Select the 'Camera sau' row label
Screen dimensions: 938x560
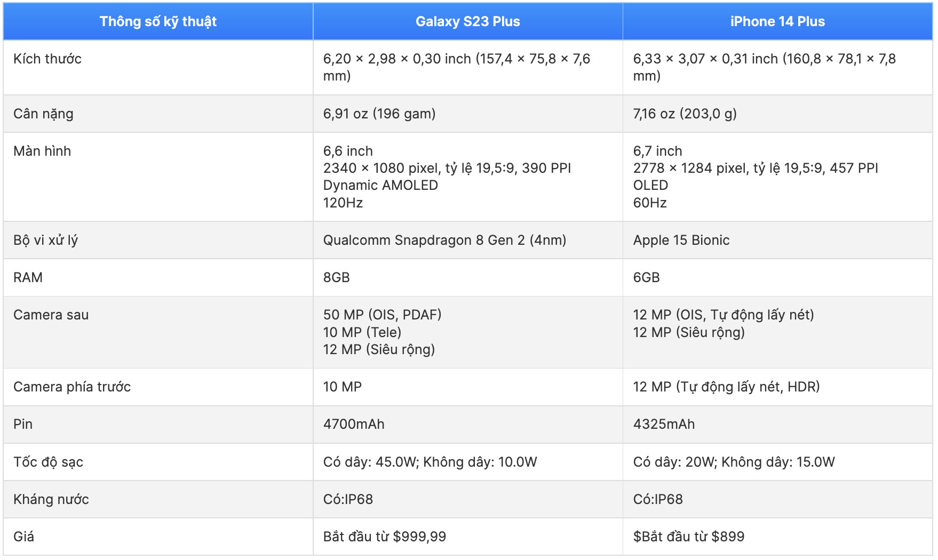51,315
